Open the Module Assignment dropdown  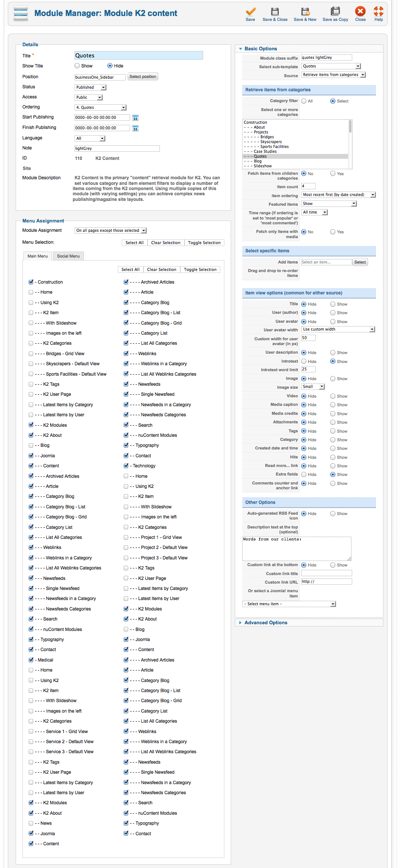coord(111,231)
